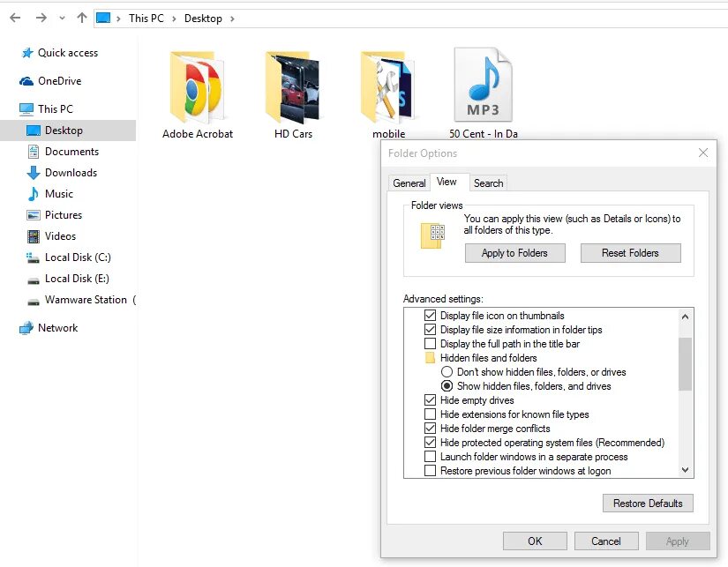Switch to General tab in Folder Options
728x567 pixels.
pyautogui.click(x=409, y=183)
